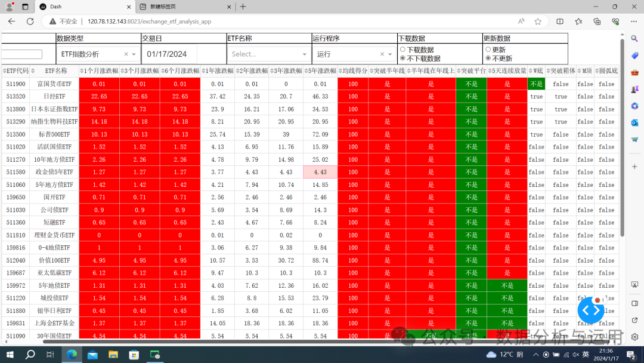The image size is (644, 363).
Task: Open Task View on taskbar
Action: (x=50, y=355)
